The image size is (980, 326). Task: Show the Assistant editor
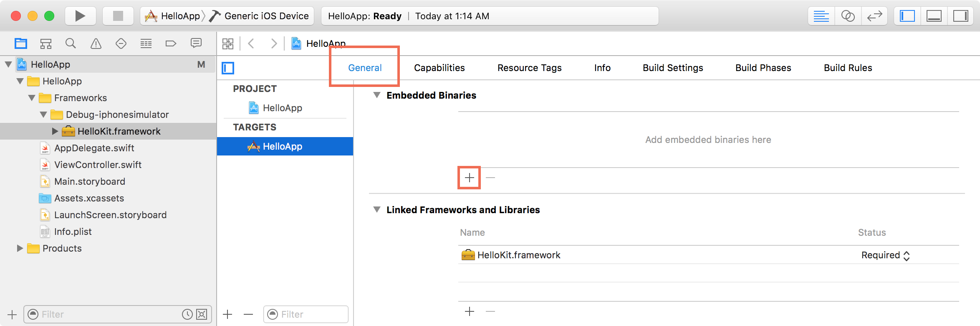coord(848,16)
